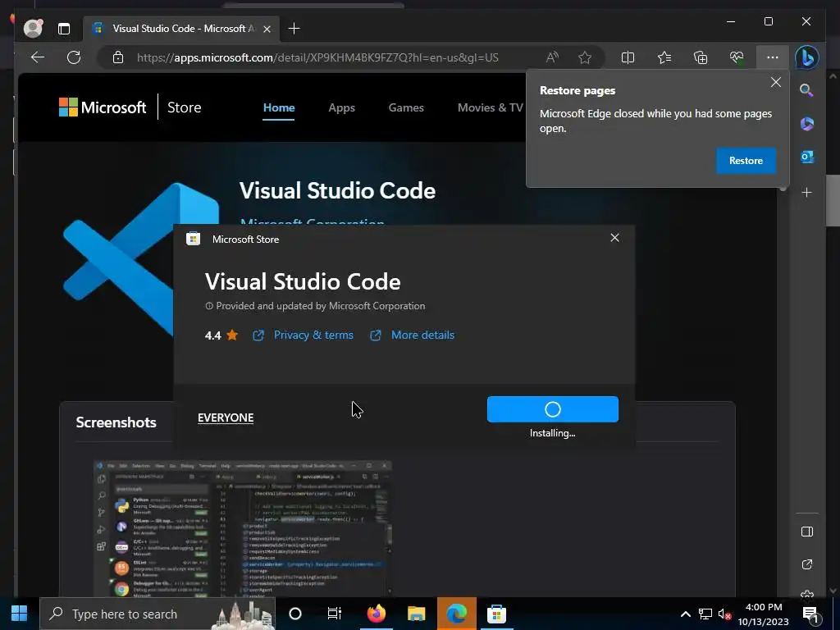Viewport: 840px width, 630px height.
Task: Click the page vertical scrollbar thumb
Action: (x=833, y=201)
